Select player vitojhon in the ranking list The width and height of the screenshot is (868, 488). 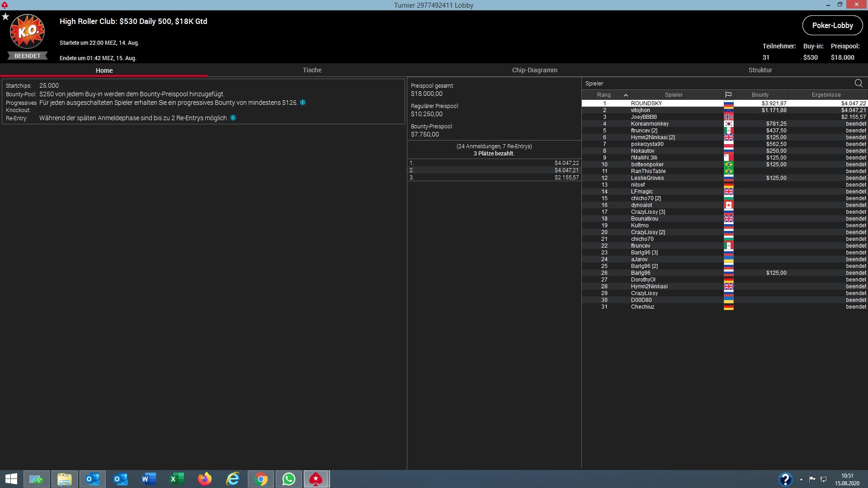640,110
